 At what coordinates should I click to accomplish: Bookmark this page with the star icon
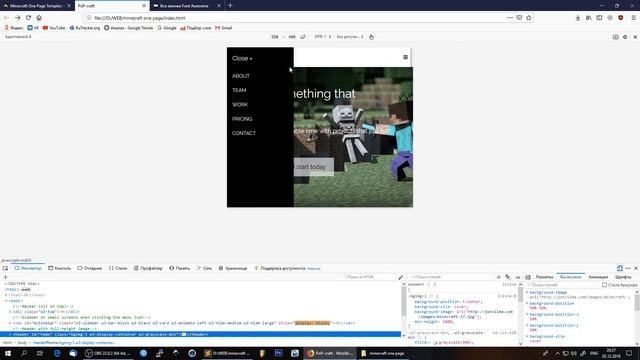[529, 18]
